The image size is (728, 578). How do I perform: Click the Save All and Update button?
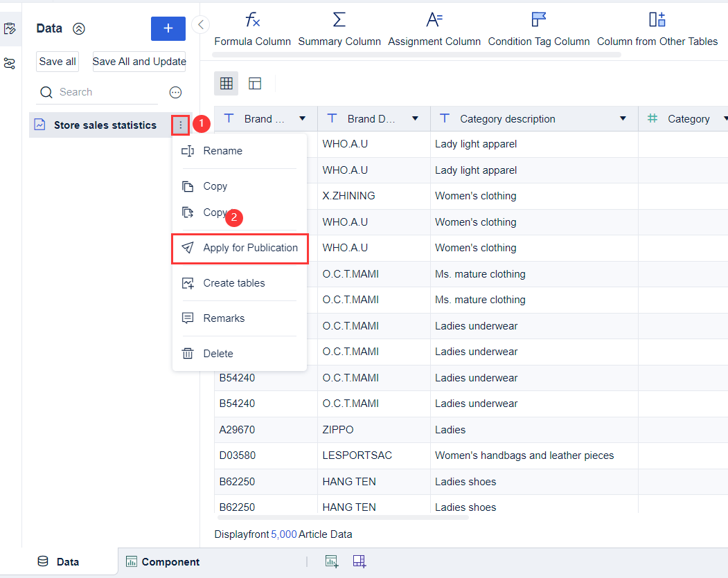pyautogui.click(x=139, y=62)
